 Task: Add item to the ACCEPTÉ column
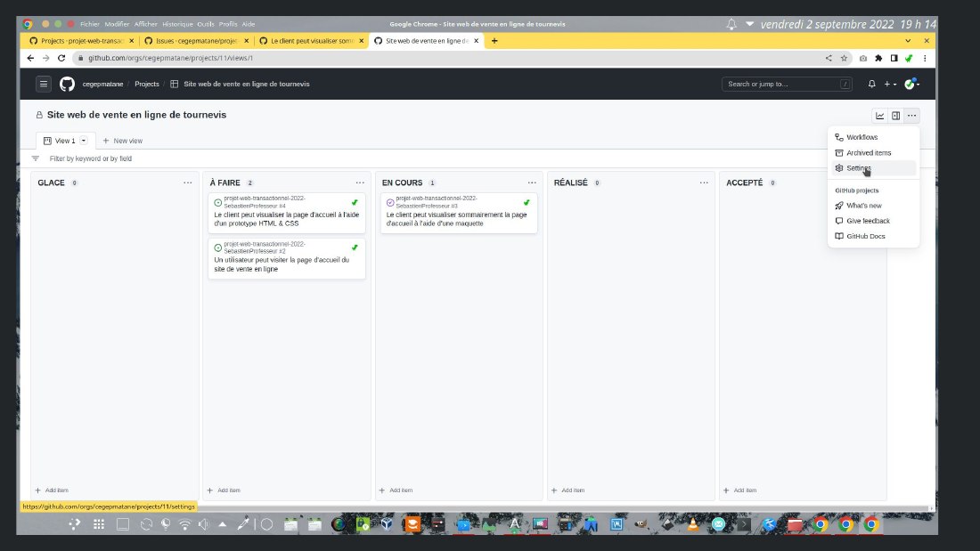pyautogui.click(x=740, y=490)
